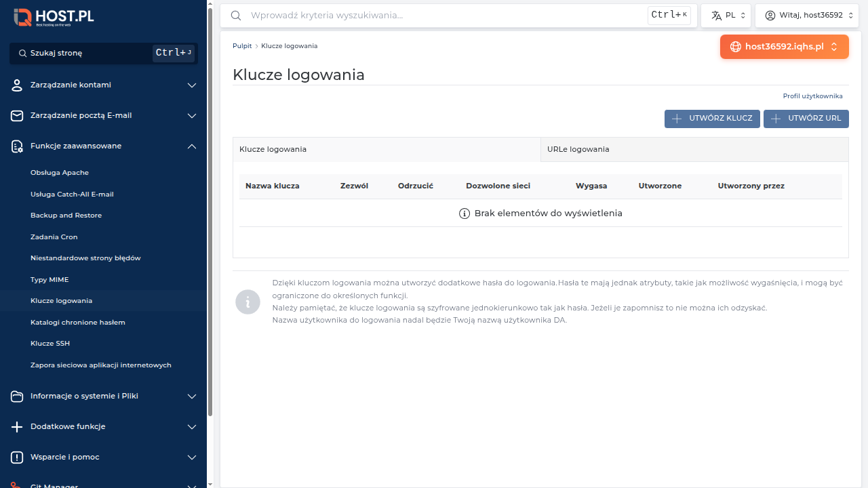Open Usługa Catch-All E-mail
This screenshot has width=868, height=488.
coord(72,194)
